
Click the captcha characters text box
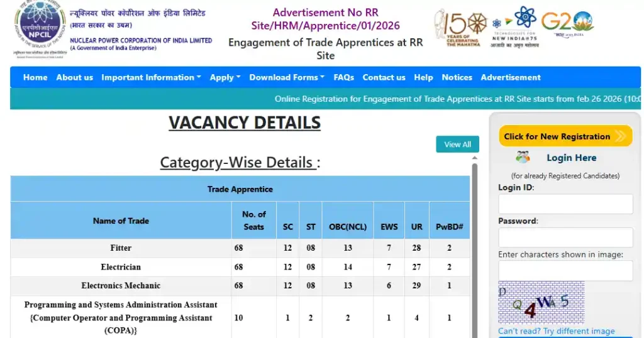(565, 271)
